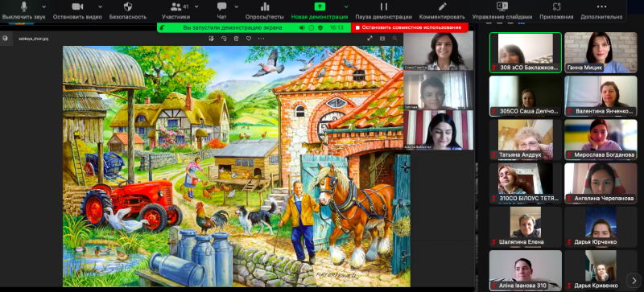Open the Дополнительно more options menu
This screenshot has width=644, height=292.
pyautogui.click(x=601, y=11)
